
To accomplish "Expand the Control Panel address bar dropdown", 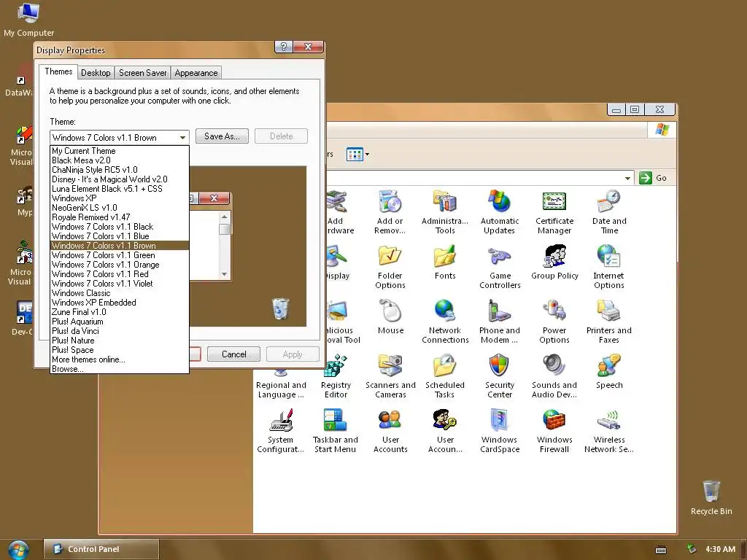I will click(627, 178).
